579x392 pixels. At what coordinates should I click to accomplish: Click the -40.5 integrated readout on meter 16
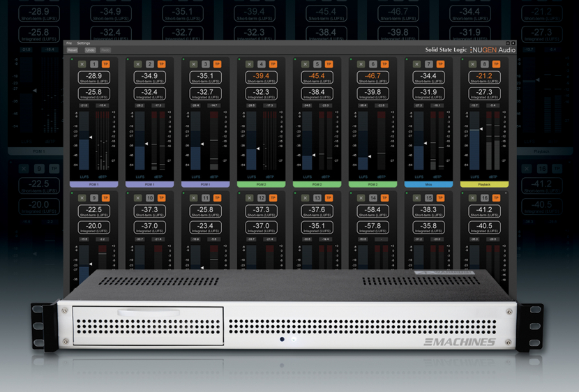(x=484, y=227)
